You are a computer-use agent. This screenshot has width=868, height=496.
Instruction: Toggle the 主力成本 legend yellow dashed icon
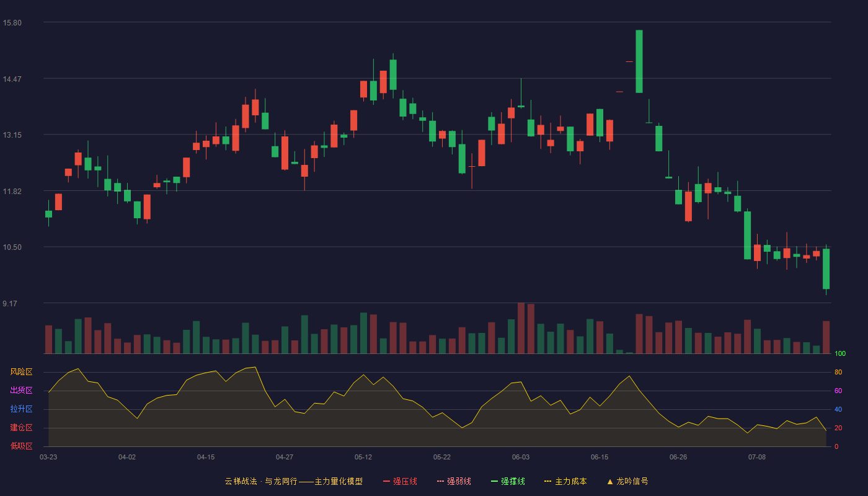[548, 481]
